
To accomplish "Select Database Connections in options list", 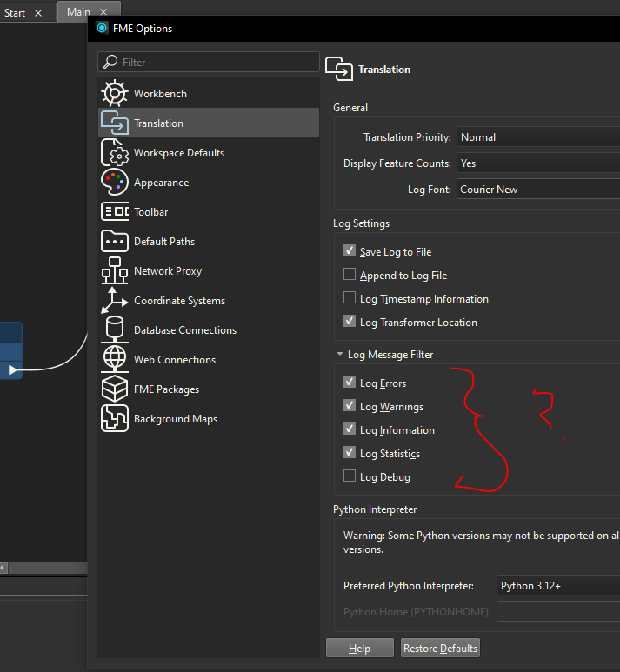I will pyautogui.click(x=209, y=330).
